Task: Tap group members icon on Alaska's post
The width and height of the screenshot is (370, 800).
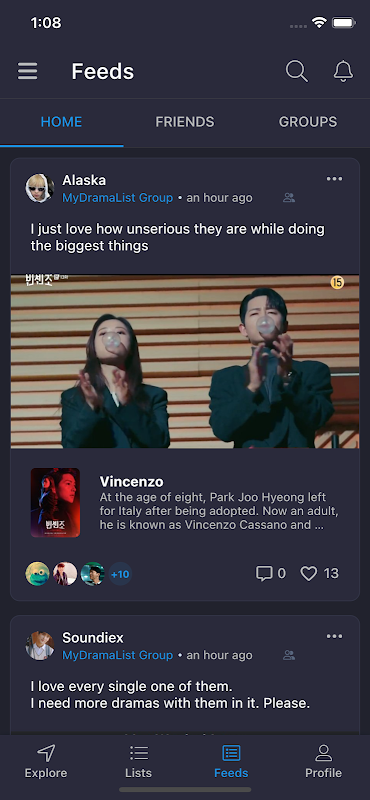Action: [x=289, y=198]
